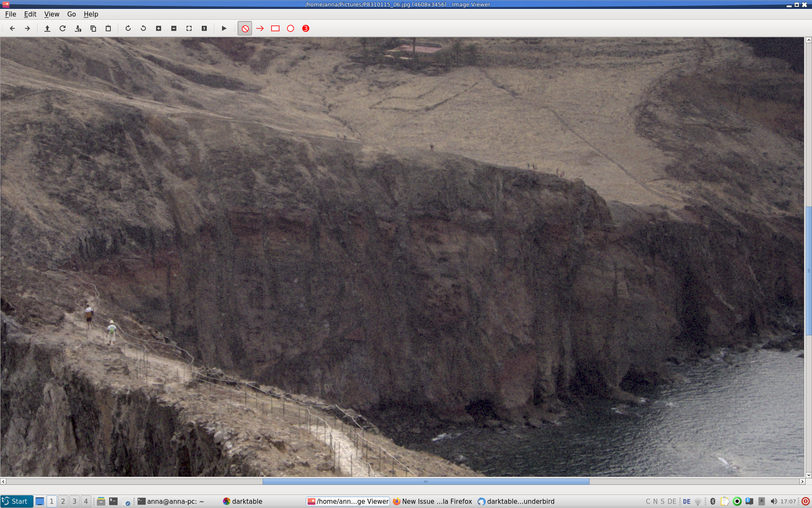Select the red ellipse annotation tool
The image size is (812, 508).
(x=290, y=28)
